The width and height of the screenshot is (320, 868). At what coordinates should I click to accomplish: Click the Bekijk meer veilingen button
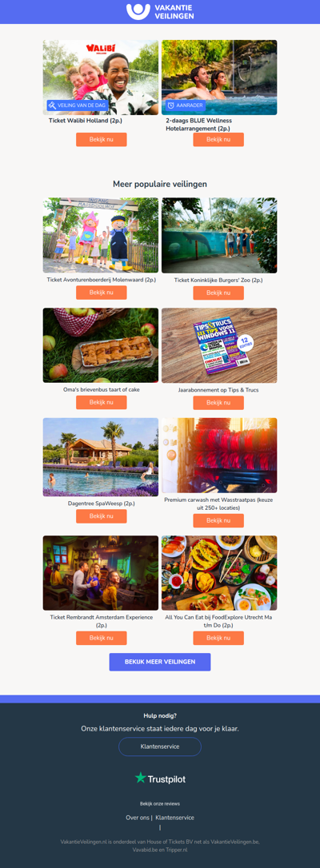tap(160, 662)
